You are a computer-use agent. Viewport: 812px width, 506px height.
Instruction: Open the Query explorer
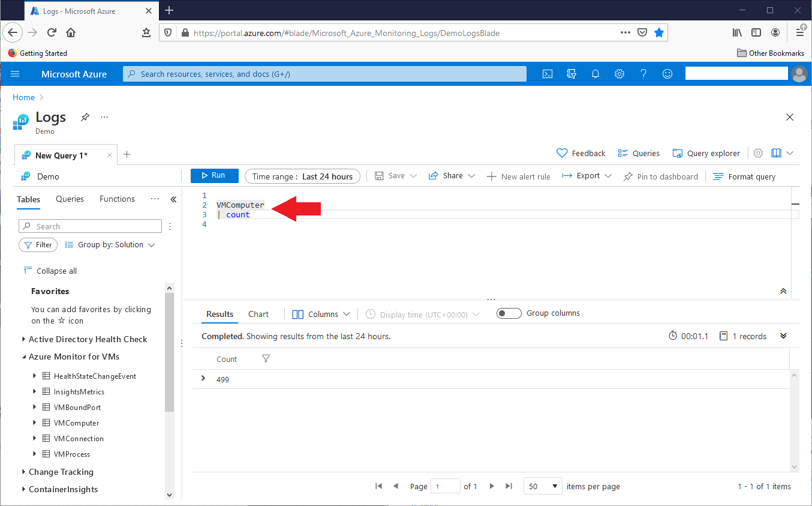706,153
